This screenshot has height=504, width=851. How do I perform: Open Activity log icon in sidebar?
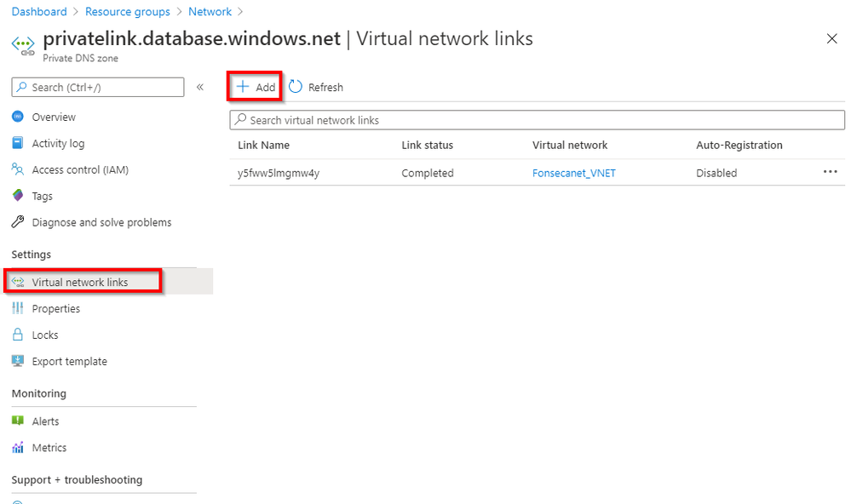click(18, 143)
